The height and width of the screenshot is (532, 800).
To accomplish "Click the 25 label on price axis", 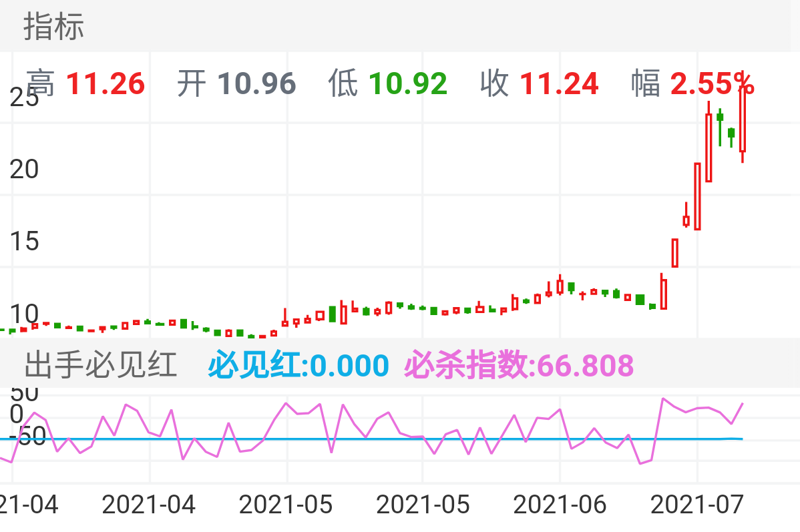I will 24,99.
